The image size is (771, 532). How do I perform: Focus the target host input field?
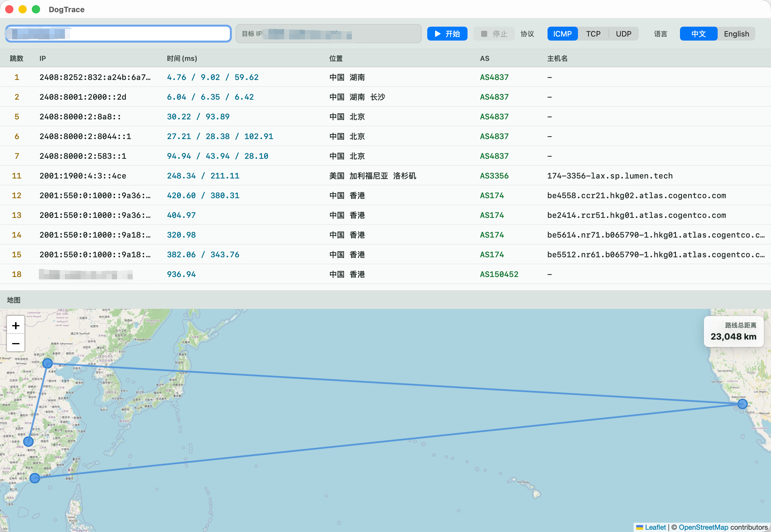pyautogui.click(x=118, y=34)
